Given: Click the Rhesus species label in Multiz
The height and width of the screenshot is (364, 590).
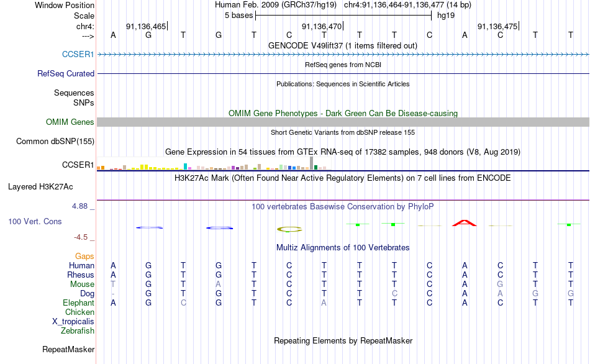Looking at the screenshot, I should [81, 275].
